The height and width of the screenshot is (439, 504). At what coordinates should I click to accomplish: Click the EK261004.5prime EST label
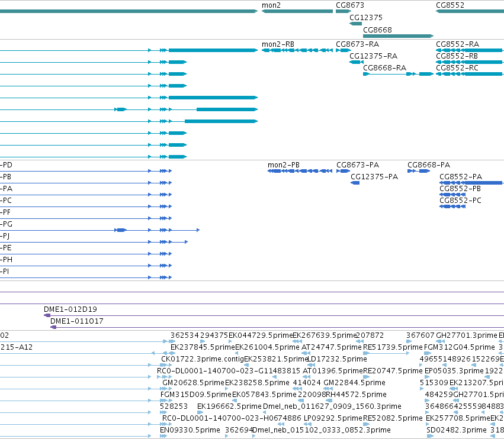[268, 347]
